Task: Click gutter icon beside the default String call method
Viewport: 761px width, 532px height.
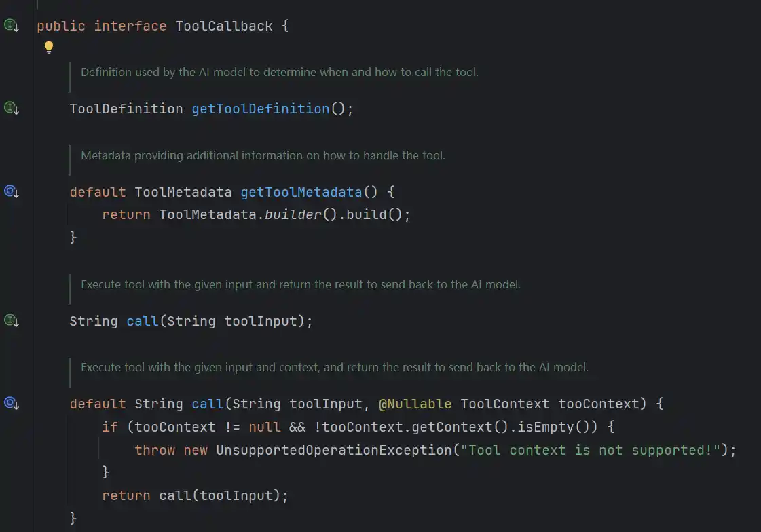Action: point(12,403)
